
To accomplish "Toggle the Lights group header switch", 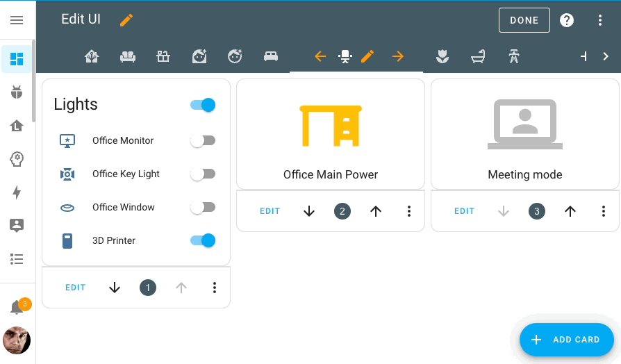I will 203,105.
